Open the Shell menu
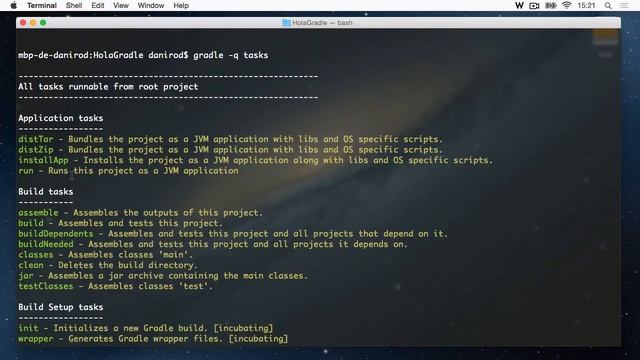640x360 pixels. click(74, 5)
